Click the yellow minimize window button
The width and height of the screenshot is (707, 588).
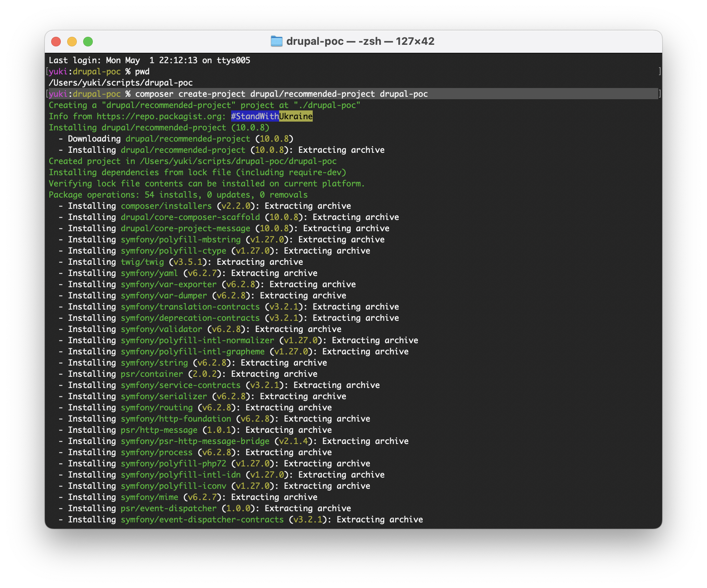point(72,42)
